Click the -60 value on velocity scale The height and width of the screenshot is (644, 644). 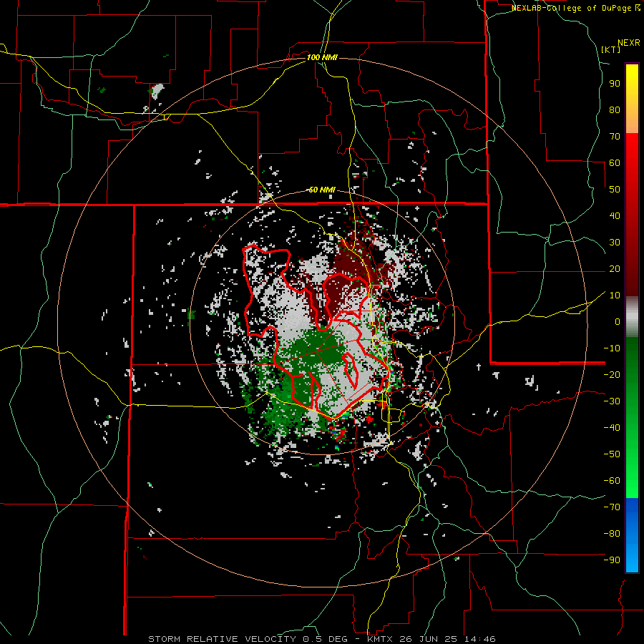[x=612, y=481]
